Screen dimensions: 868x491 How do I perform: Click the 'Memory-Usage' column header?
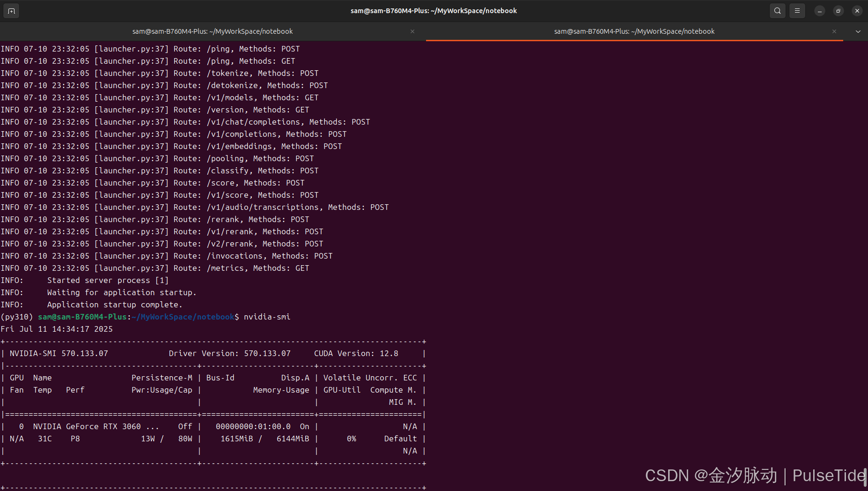pos(281,390)
